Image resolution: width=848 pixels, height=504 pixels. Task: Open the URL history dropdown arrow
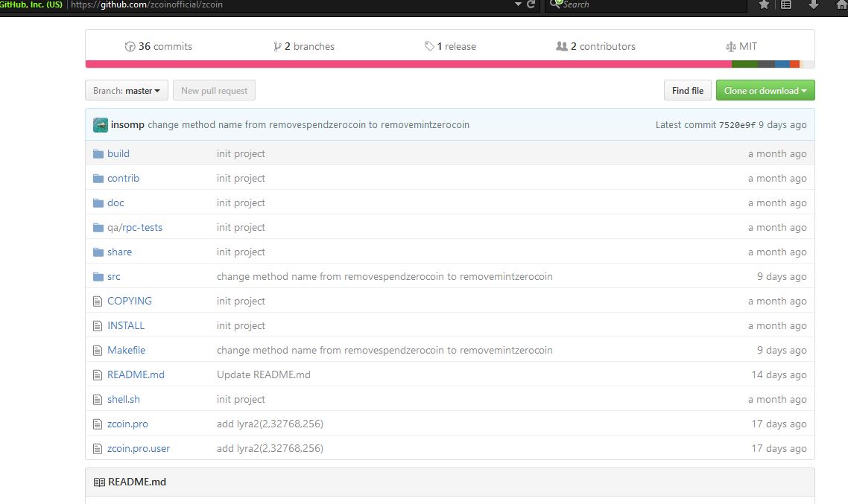click(518, 4)
